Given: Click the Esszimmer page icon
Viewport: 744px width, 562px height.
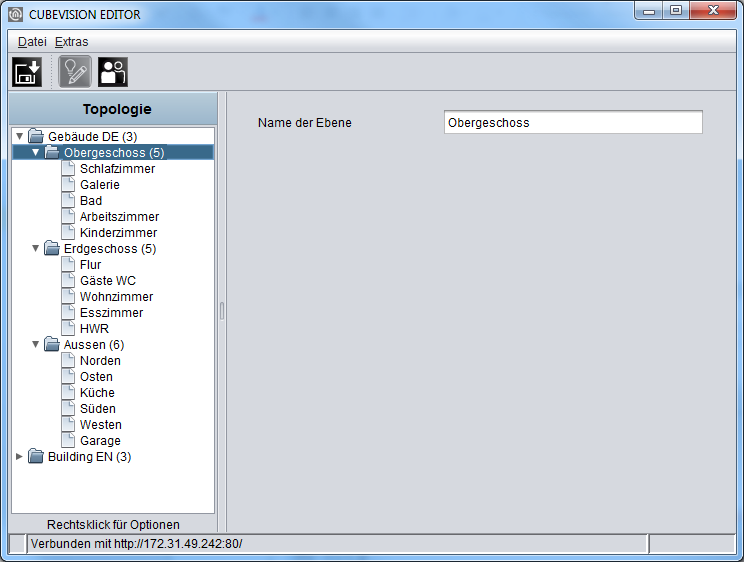Looking at the screenshot, I should pos(68,312).
